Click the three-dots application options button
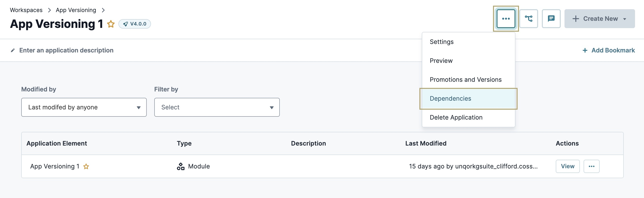The height and width of the screenshot is (198, 644). tap(506, 18)
